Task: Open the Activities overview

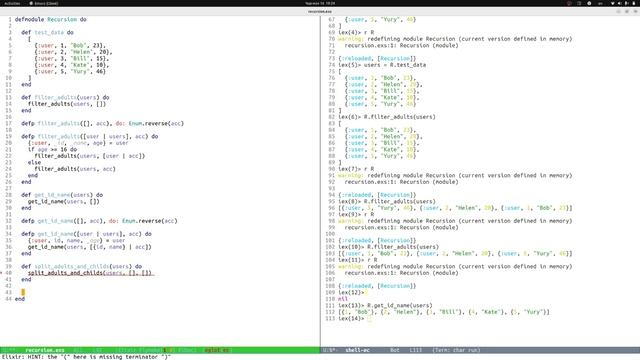Action: (12, 3)
